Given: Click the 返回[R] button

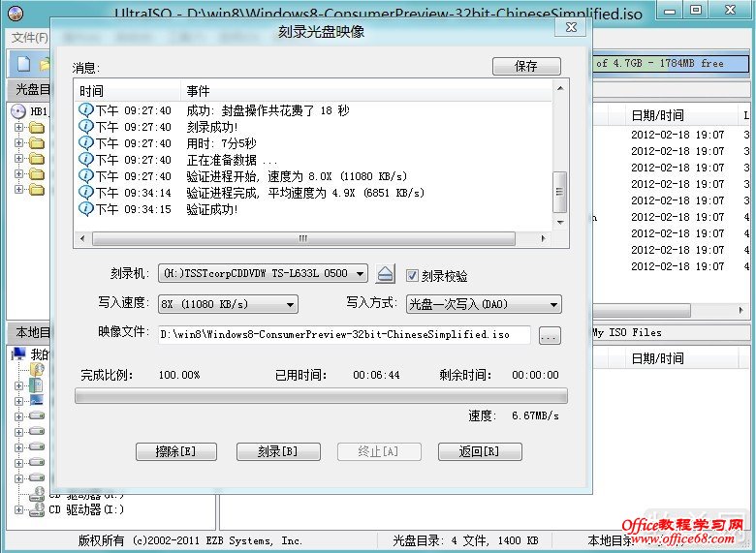Looking at the screenshot, I should (x=480, y=451).
